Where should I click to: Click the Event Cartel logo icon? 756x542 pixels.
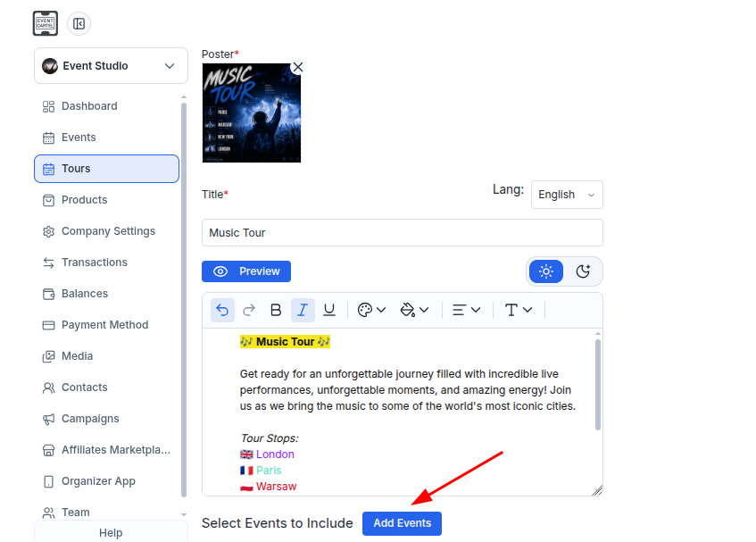(x=46, y=23)
